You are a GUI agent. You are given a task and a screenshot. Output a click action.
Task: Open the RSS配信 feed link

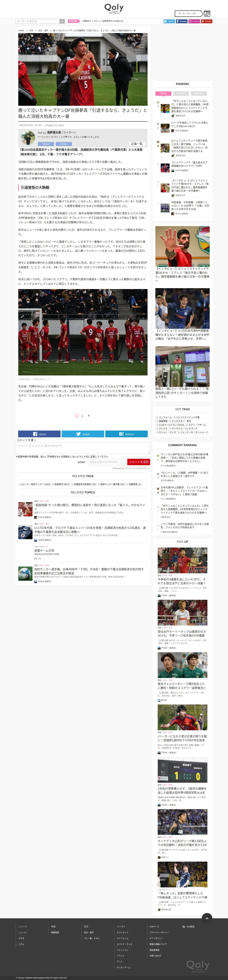188,926
